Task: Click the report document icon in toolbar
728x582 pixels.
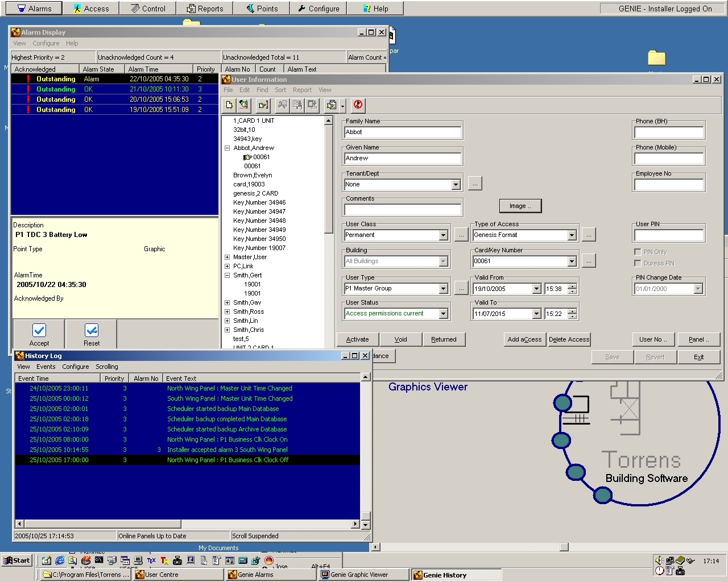Action: (x=332, y=105)
